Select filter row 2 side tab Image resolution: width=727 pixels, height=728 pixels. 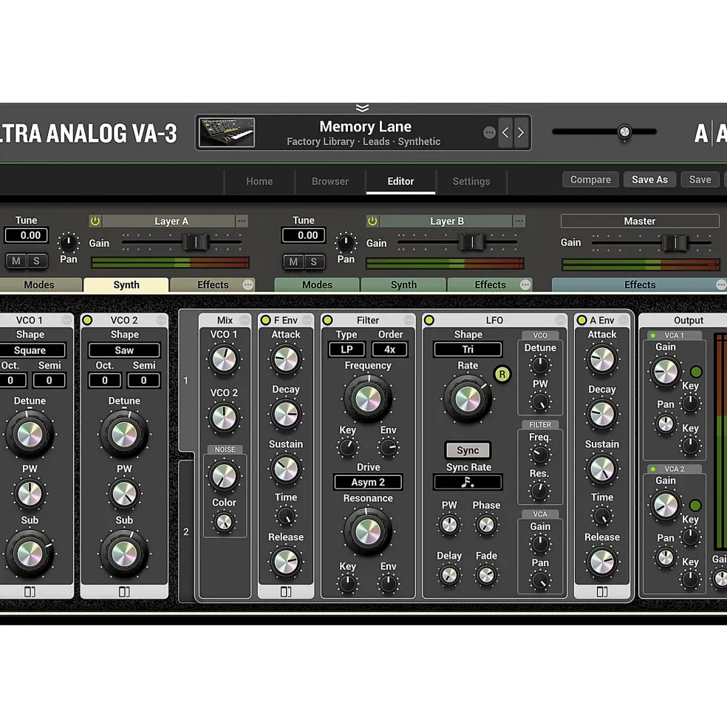coord(186,531)
